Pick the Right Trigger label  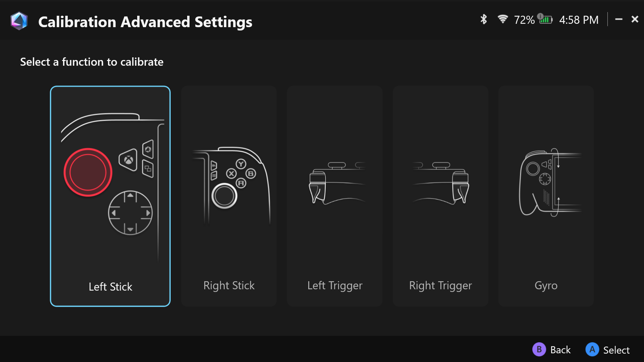440,286
